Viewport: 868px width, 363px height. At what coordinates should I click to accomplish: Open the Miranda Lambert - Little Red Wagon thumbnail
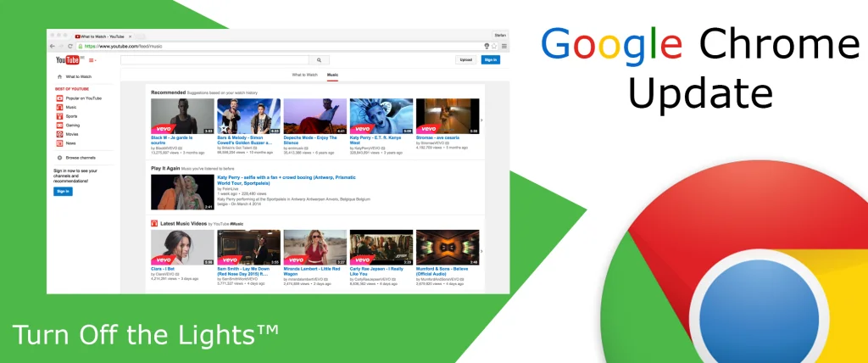315,248
